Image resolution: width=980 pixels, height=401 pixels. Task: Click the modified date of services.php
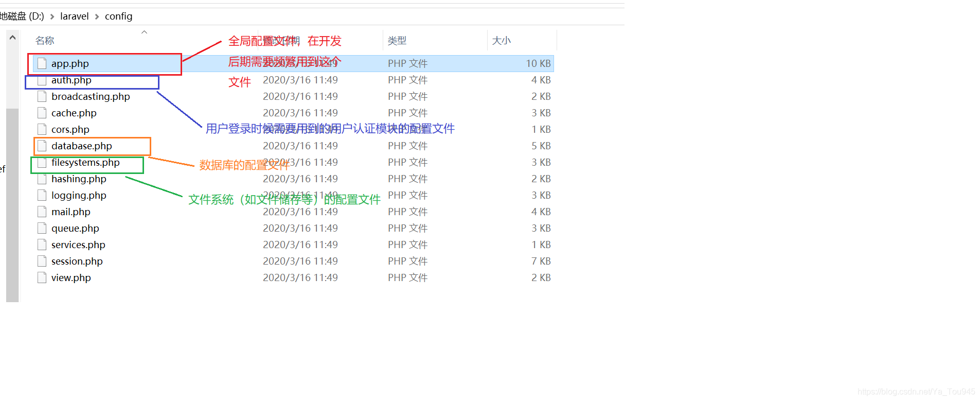300,245
